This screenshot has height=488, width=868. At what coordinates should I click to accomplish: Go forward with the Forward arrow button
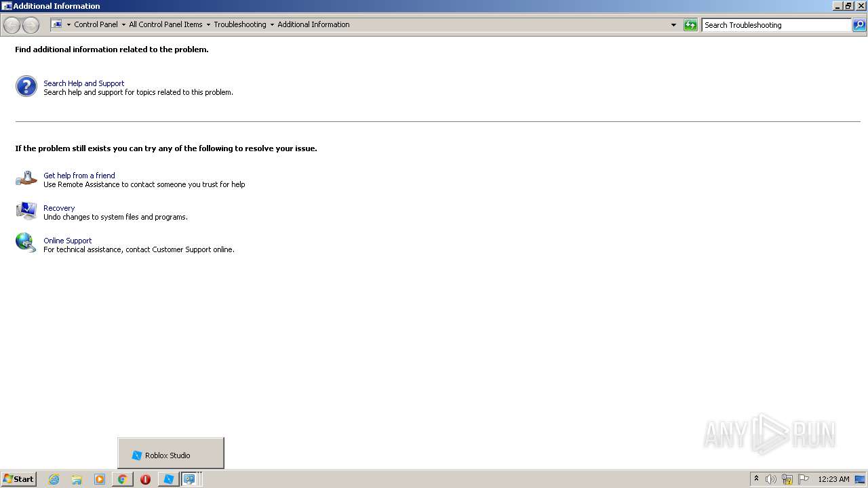(x=31, y=25)
